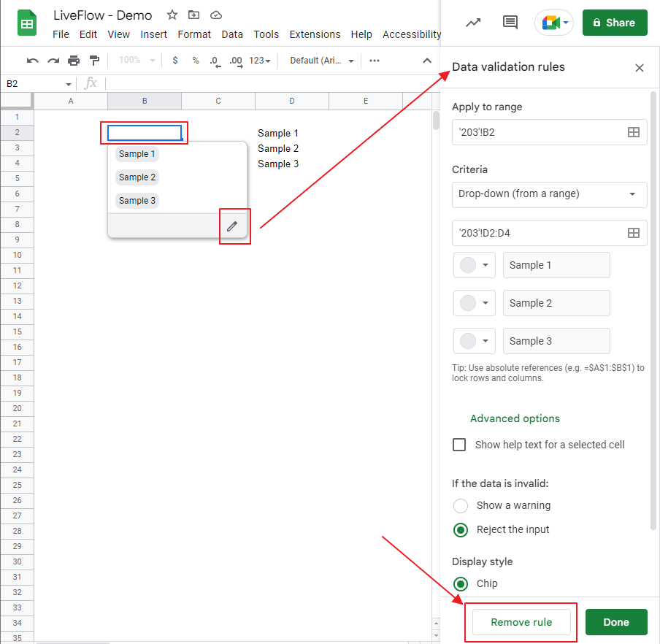Click the criteria range '203'!D2:D4 field
This screenshot has height=644, width=660.
pyautogui.click(x=549, y=233)
